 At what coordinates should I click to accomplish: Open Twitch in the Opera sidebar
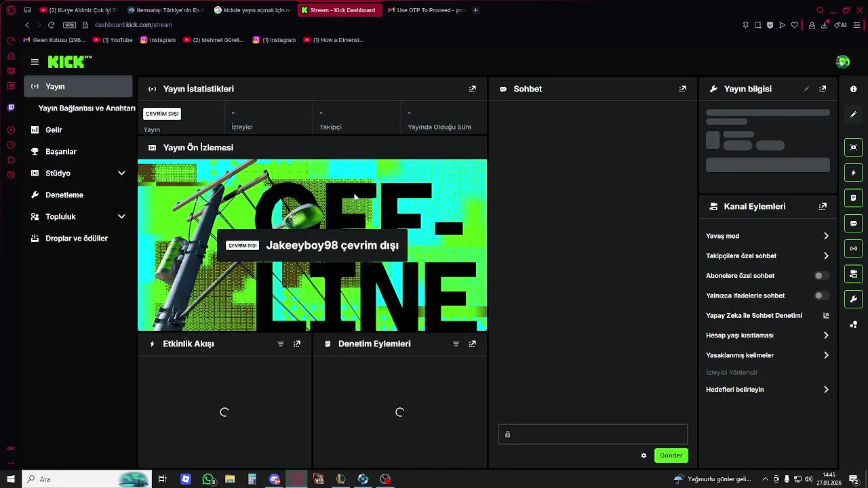(11, 108)
